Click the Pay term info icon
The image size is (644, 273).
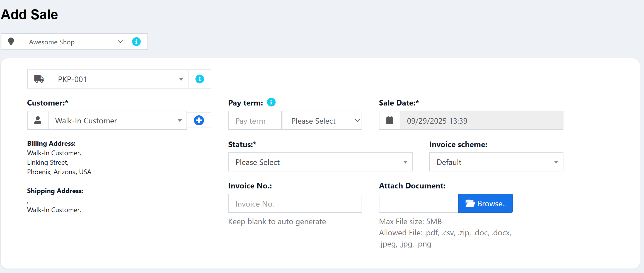(x=271, y=102)
